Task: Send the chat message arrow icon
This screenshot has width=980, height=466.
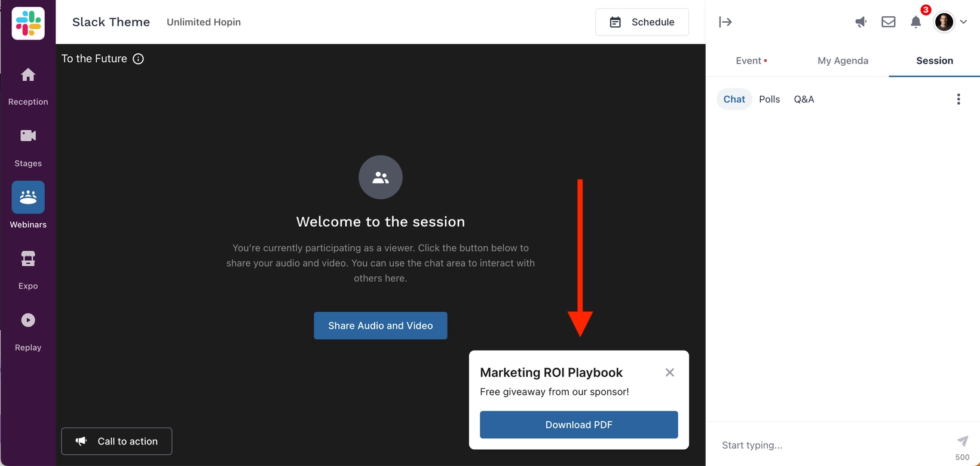Action: coord(962,441)
